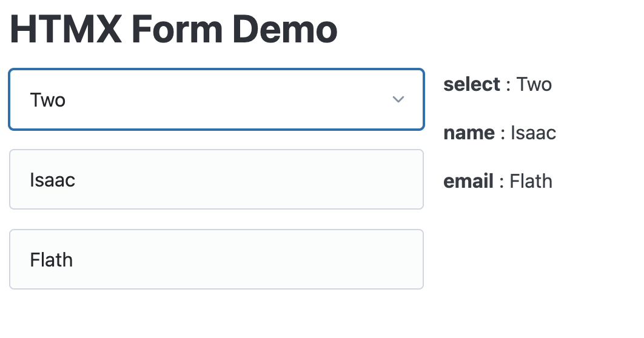The width and height of the screenshot is (644, 338).
Task: Click the Isaac text inside the name field
Action: pyautogui.click(x=53, y=180)
